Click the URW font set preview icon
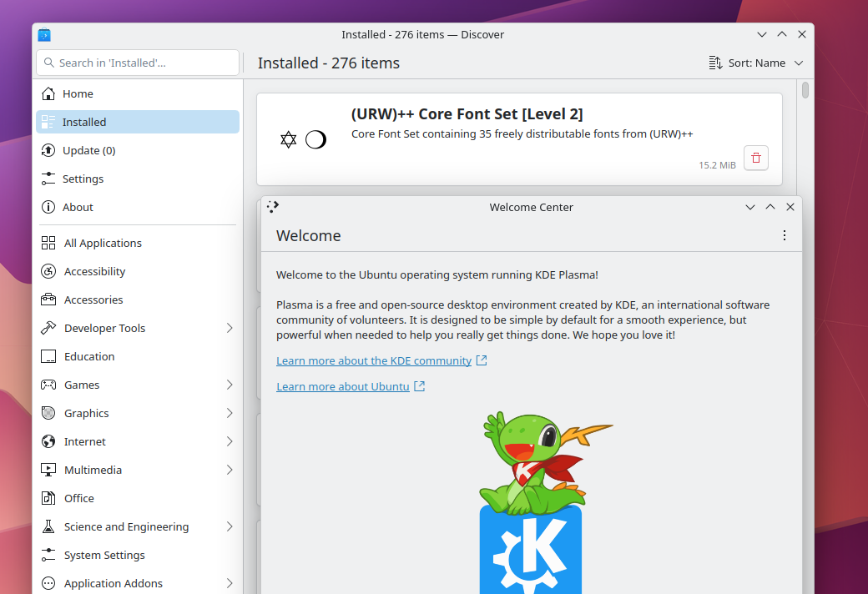The height and width of the screenshot is (594, 868). coord(303,139)
